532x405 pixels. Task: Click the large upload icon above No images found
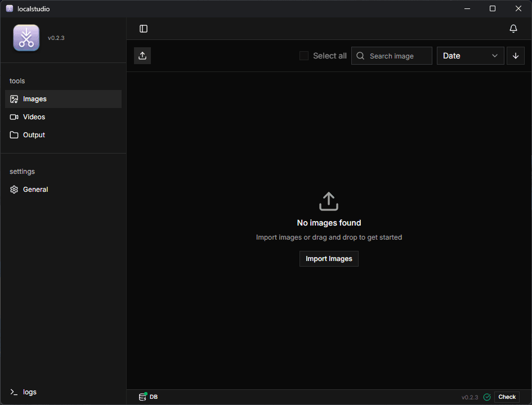(328, 201)
